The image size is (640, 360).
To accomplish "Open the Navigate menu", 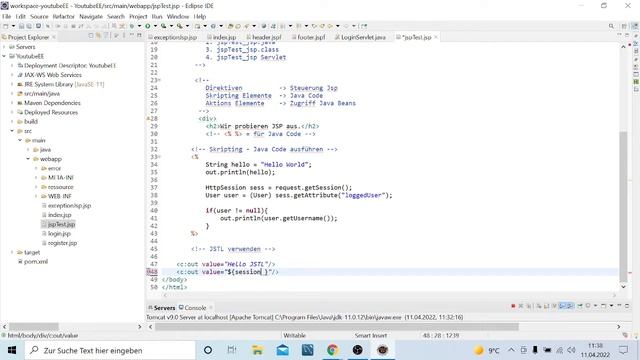I will coord(91,17).
